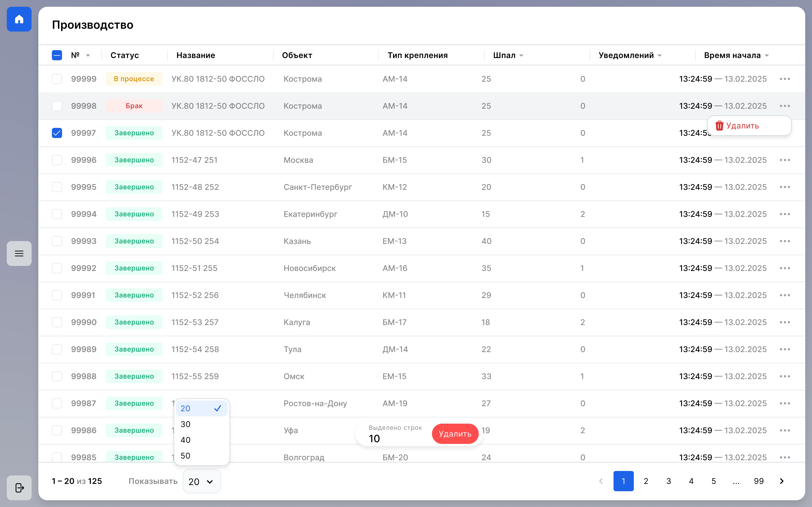Viewport: 812px width, 507px height.
Task: Sort by the Время начала column arrow
Action: pyautogui.click(x=767, y=56)
